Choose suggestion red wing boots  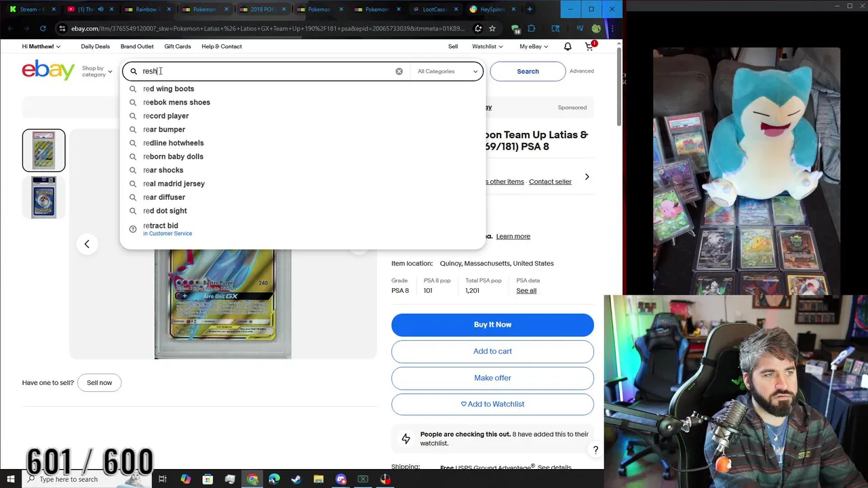(303, 89)
